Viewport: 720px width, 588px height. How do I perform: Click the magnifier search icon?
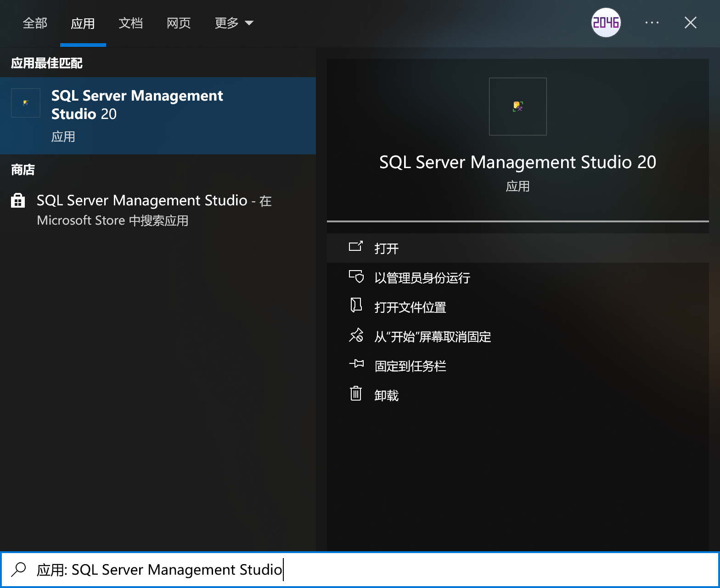(x=19, y=569)
